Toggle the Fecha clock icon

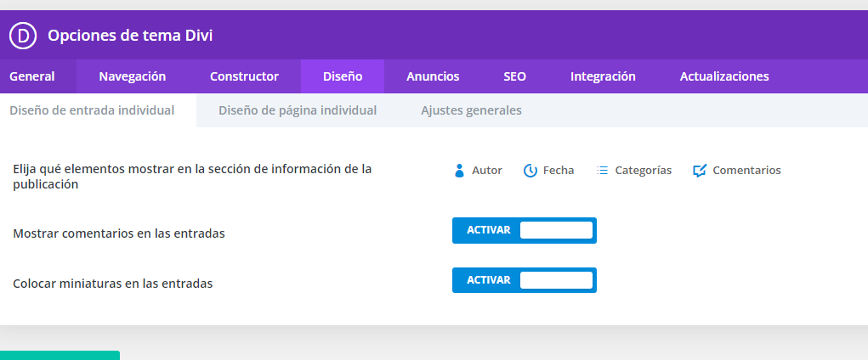(x=530, y=171)
